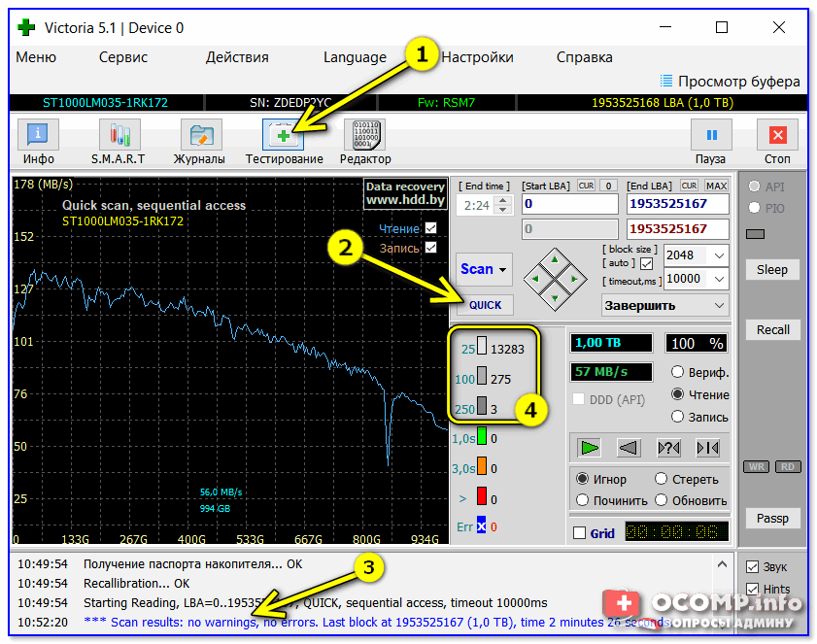The height and width of the screenshot is (644, 817).
Task: Enable the Grid checkbox
Action: click(x=580, y=533)
